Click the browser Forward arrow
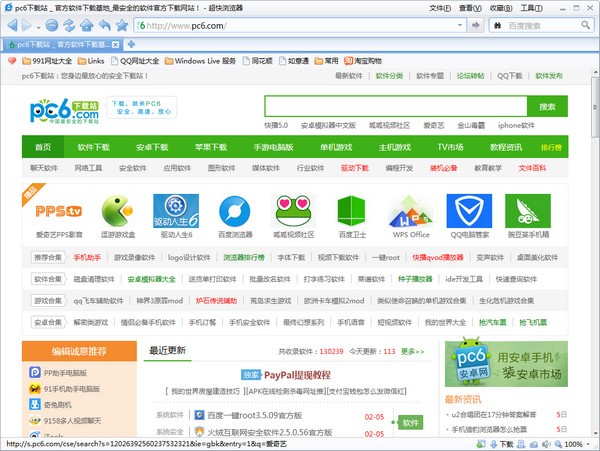 click(x=26, y=26)
